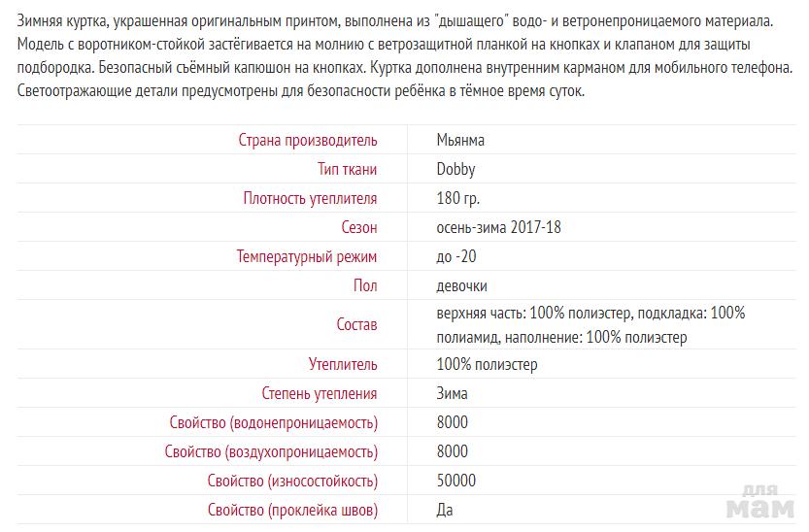Click the "осень-зима 2017-18" season value
This screenshot has height=532, width=809.
[x=498, y=227]
